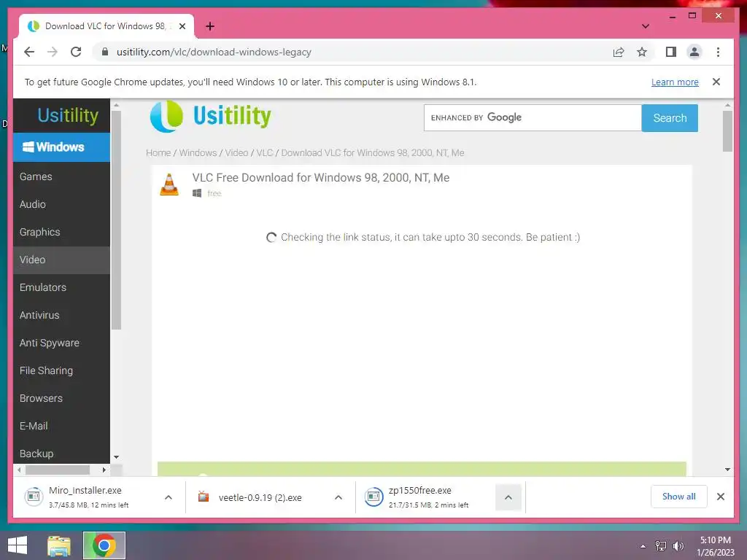Show all downloads
Viewport: 747px width, 560px height.
click(x=679, y=497)
